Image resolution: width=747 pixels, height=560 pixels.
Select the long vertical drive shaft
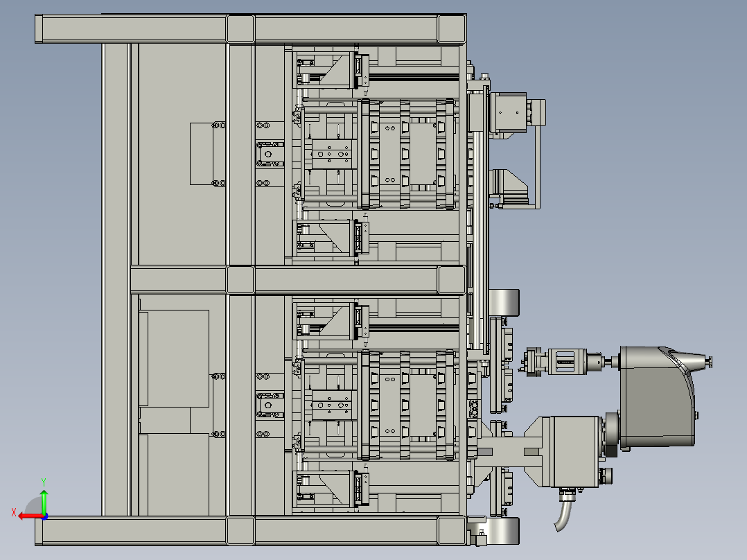pyautogui.click(x=476, y=240)
